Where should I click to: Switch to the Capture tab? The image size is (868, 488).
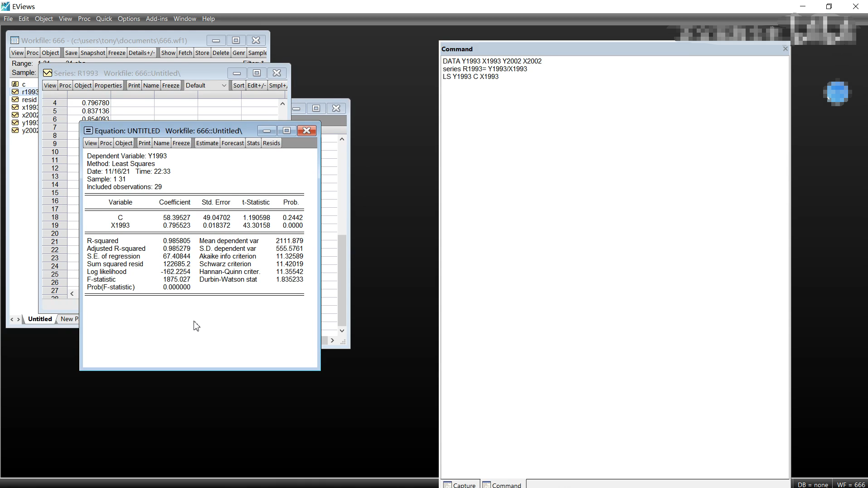[460, 485]
